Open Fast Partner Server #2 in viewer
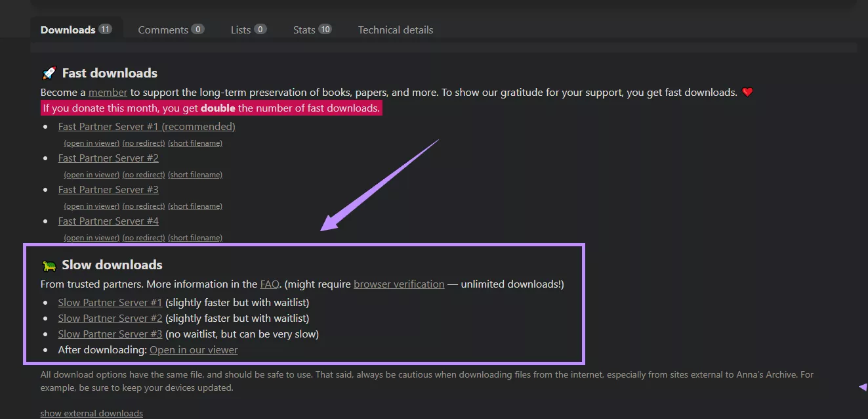The image size is (868, 419). coord(91,174)
